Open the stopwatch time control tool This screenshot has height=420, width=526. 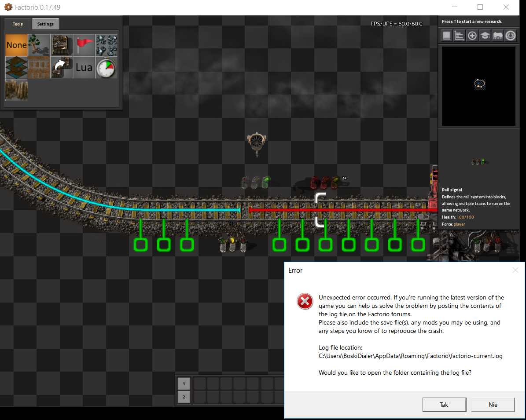[107, 67]
